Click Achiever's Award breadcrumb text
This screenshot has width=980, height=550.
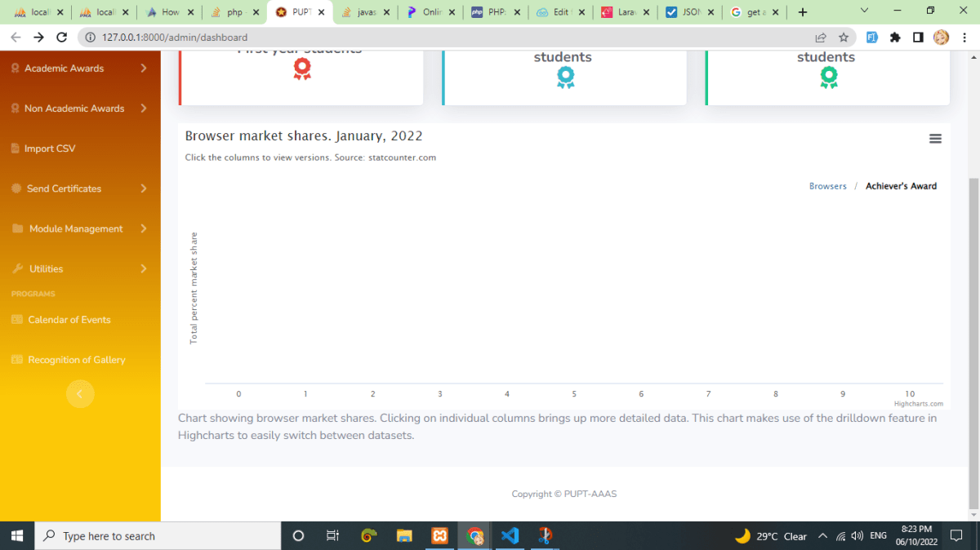point(901,186)
